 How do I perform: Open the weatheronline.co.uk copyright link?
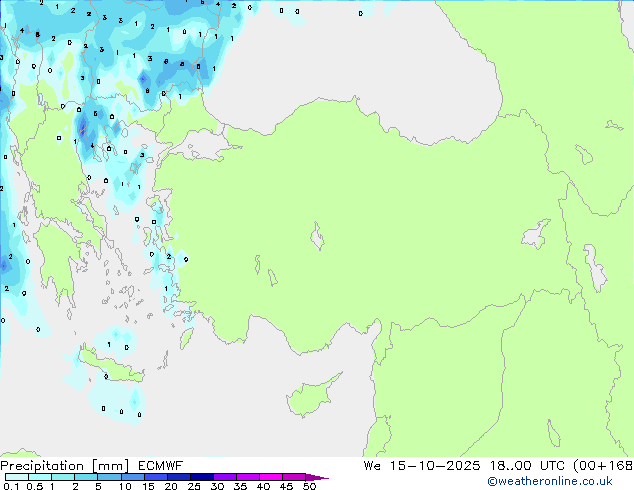(x=550, y=481)
